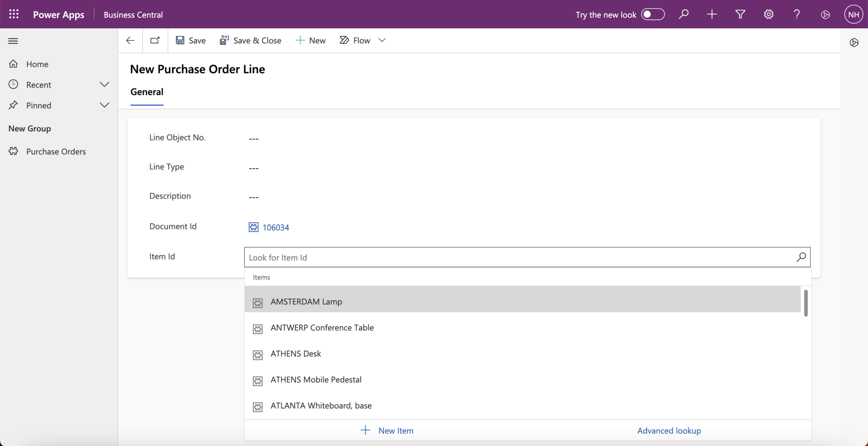Viewport: 868px width, 446px height.
Task: Click the Look for Item Id field
Action: pyautogui.click(x=518, y=257)
